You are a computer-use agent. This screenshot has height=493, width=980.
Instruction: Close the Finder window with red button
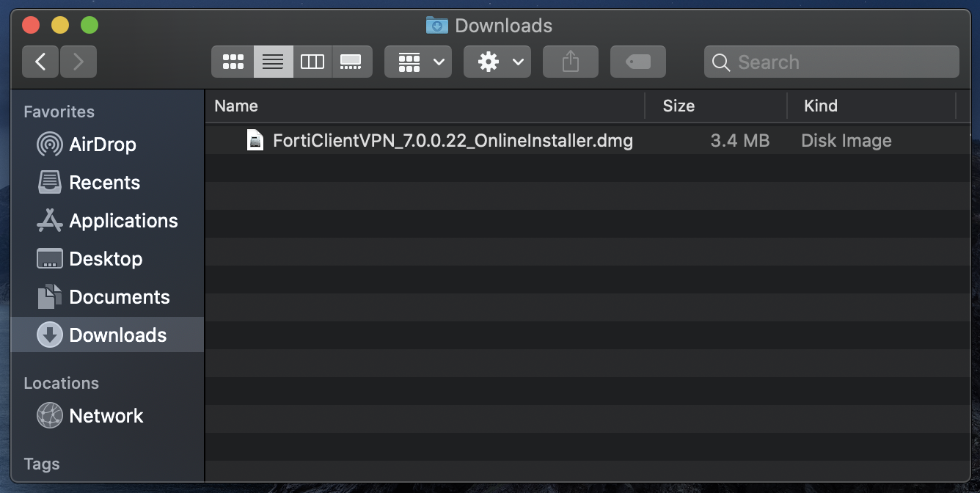coord(31,26)
